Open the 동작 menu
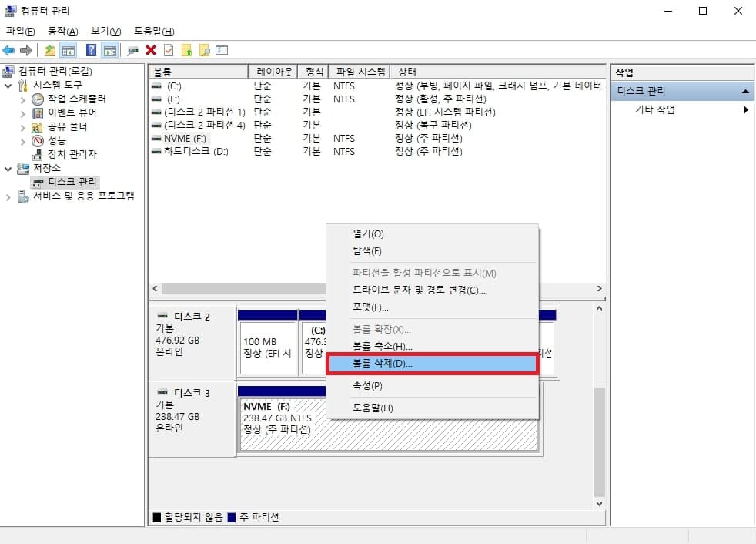This screenshot has width=756, height=544. point(61,31)
